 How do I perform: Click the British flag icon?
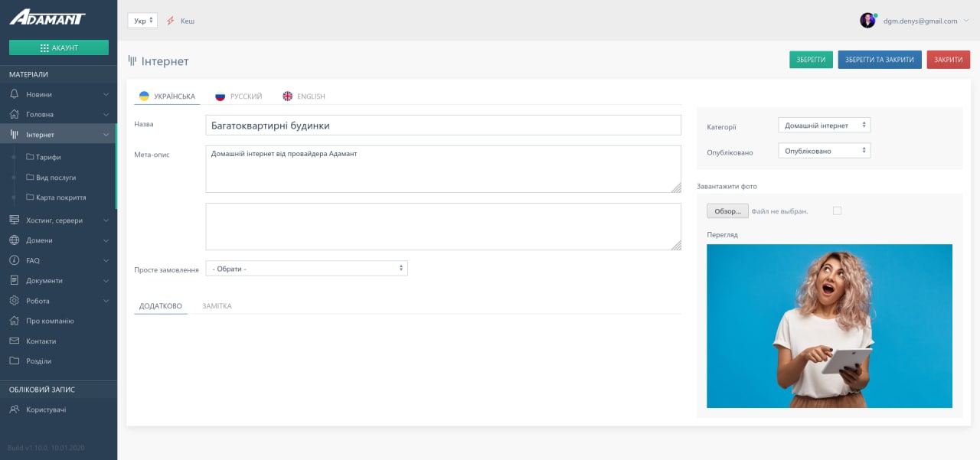point(288,96)
